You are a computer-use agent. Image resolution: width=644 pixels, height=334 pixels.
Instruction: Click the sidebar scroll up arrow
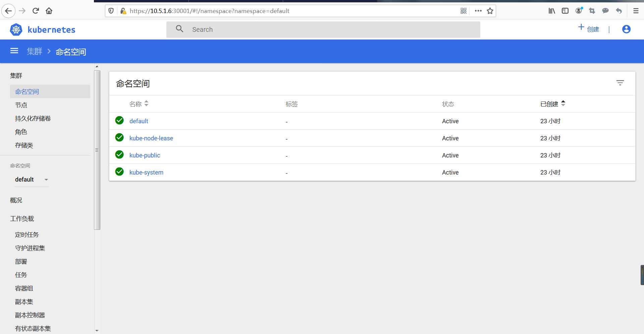pos(97,66)
